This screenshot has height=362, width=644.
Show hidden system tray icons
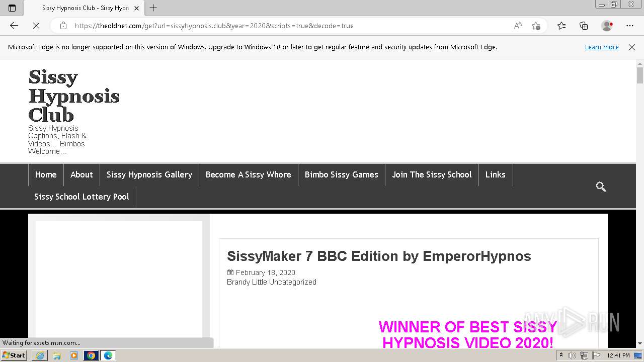coord(561,355)
